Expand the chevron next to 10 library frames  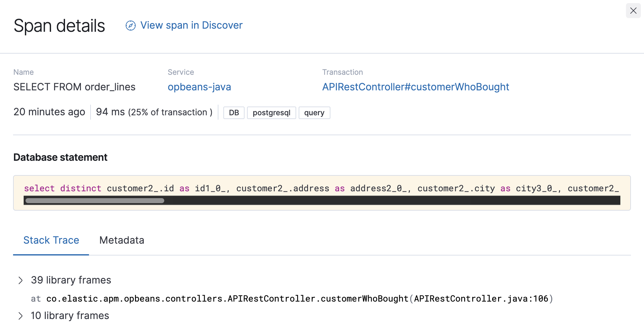(x=21, y=316)
